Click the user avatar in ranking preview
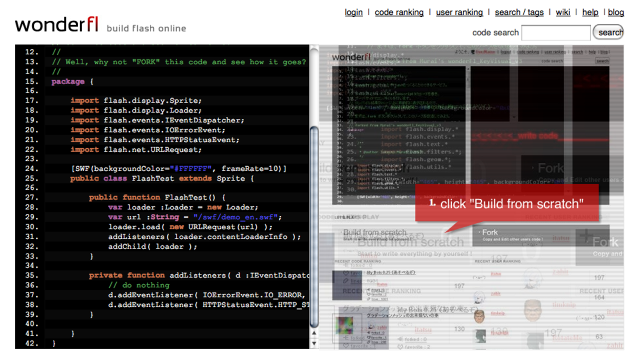This screenshot has height=364, width=640. (x=479, y=316)
